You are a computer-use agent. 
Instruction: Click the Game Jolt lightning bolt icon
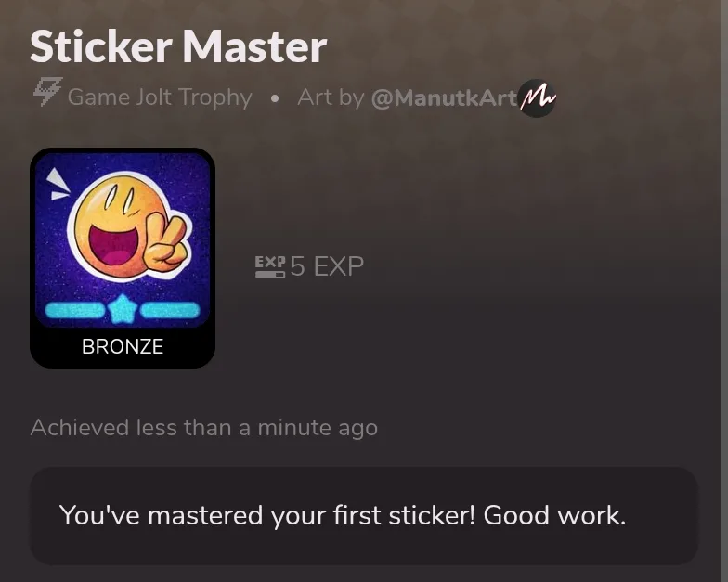coord(48,93)
